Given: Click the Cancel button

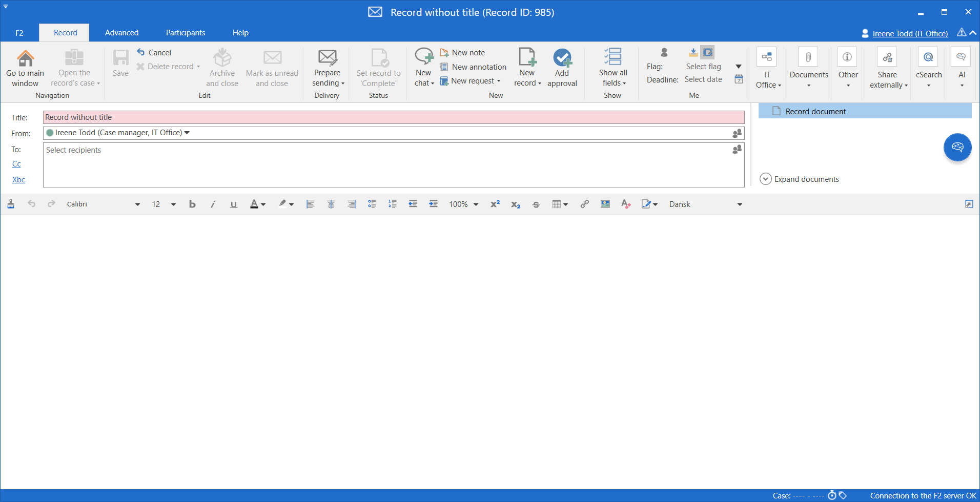Looking at the screenshot, I should (154, 52).
